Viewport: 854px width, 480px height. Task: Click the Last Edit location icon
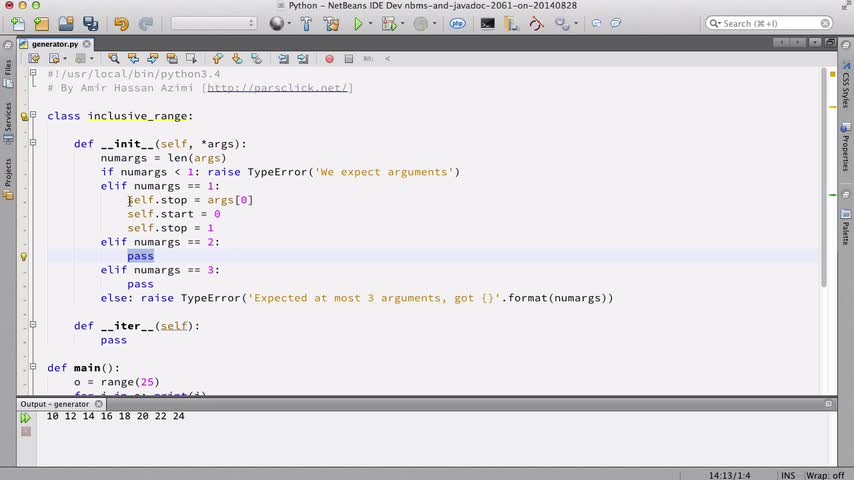pyautogui.click(x=34, y=58)
